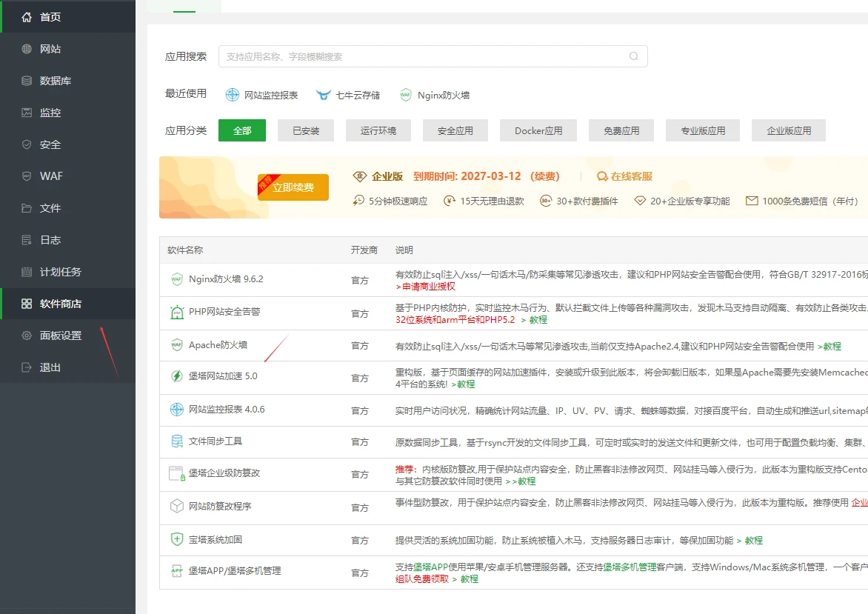Viewport: 868px width, 614px height.
Task: Click the 立即续费 button
Action: point(293,187)
